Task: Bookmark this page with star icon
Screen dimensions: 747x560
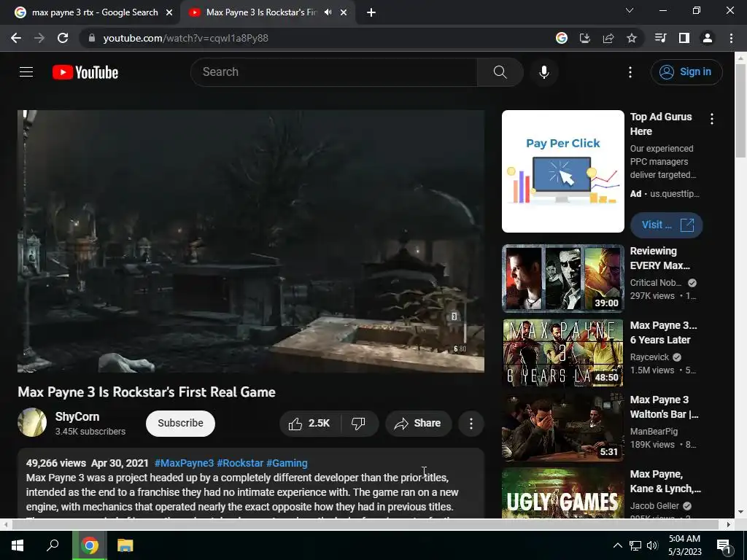Action: (x=632, y=38)
